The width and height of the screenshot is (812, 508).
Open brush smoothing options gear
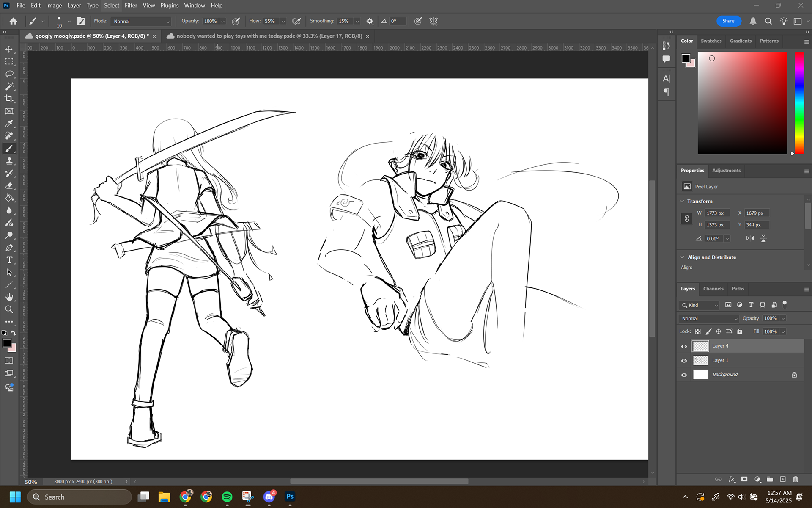(370, 21)
